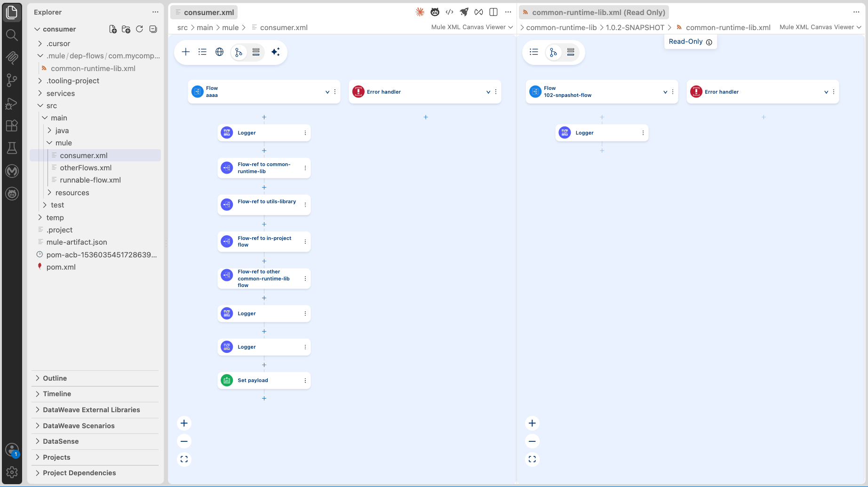This screenshot has width=868, height=487.
Task: Collapse the Flow aaaa card
Action: [327, 92]
